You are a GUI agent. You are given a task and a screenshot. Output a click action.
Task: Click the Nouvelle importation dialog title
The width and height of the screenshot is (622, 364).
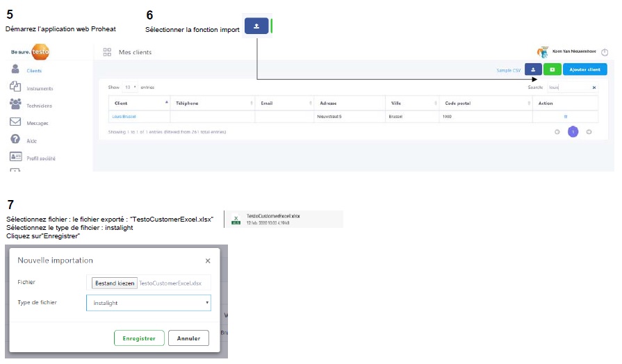coord(55,260)
